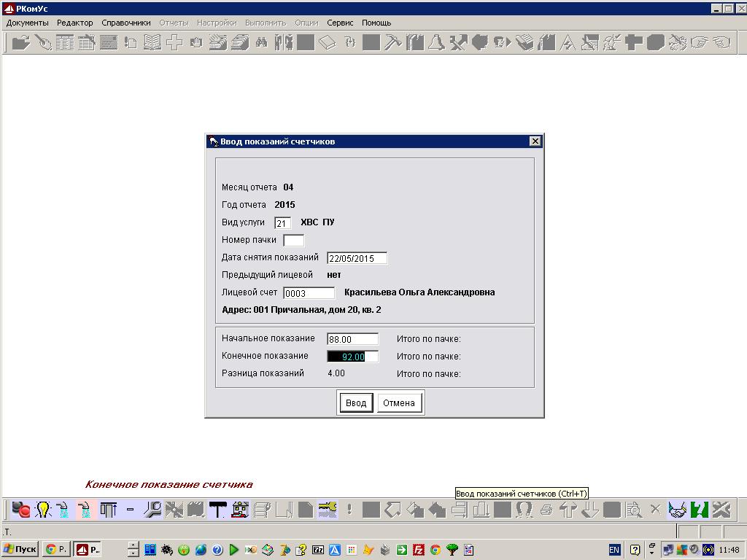Click the binoculars search icon in toolbar
747x560 pixels.
[261, 42]
